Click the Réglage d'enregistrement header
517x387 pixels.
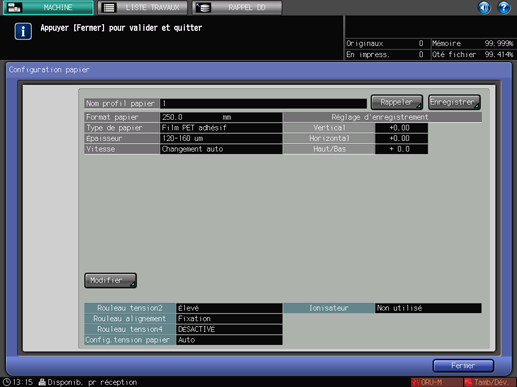[x=382, y=117]
